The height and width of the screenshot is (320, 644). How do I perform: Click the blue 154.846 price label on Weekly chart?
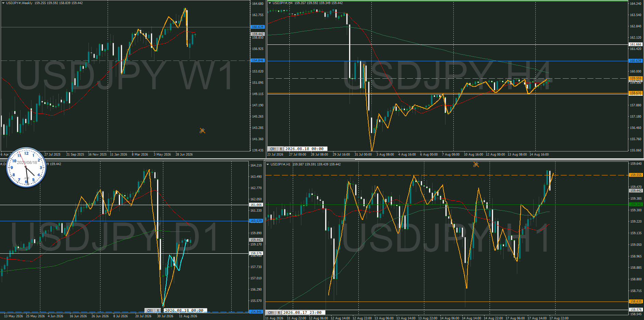pos(258,61)
